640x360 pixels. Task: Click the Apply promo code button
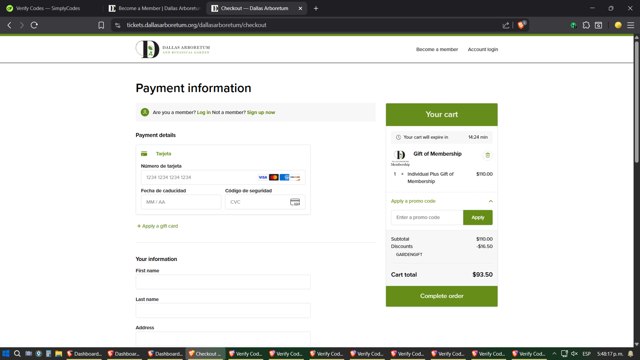pos(478,218)
